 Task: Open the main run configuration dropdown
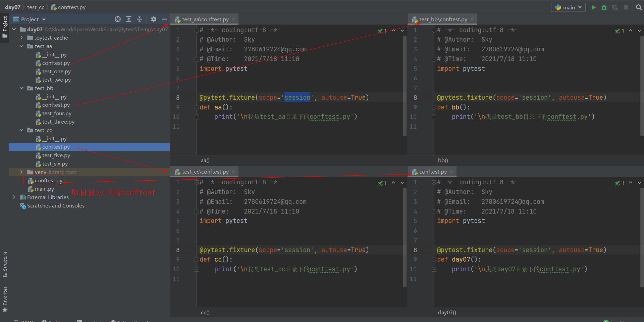[569, 7]
